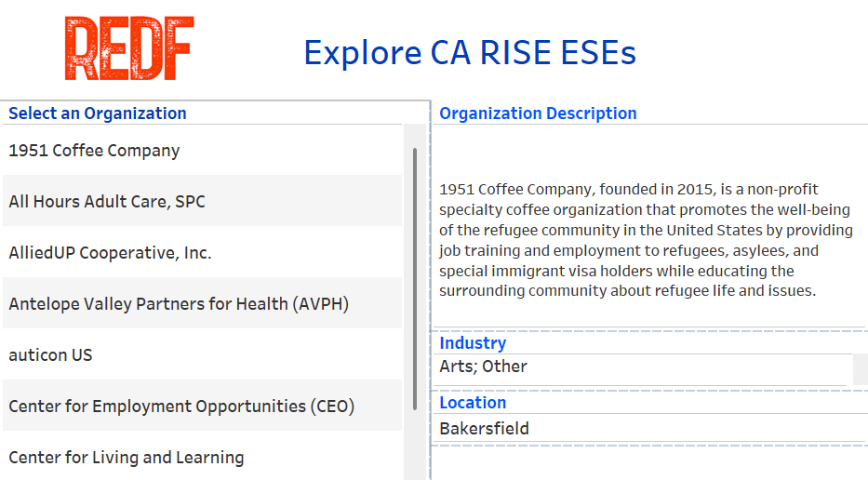This screenshot has width=868, height=480.
Task: Click the Location section heading
Action: 473,403
